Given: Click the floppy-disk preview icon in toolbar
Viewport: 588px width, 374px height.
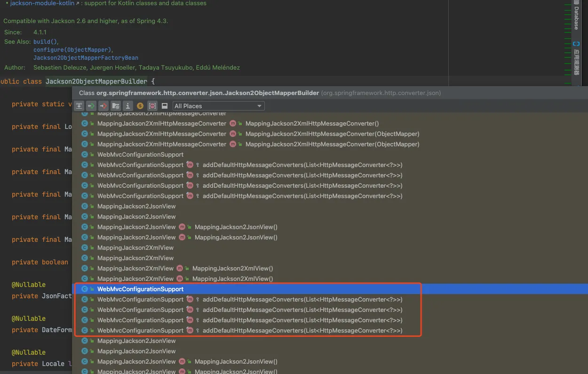Looking at the screenshot, I should click(x=165, y=106).
